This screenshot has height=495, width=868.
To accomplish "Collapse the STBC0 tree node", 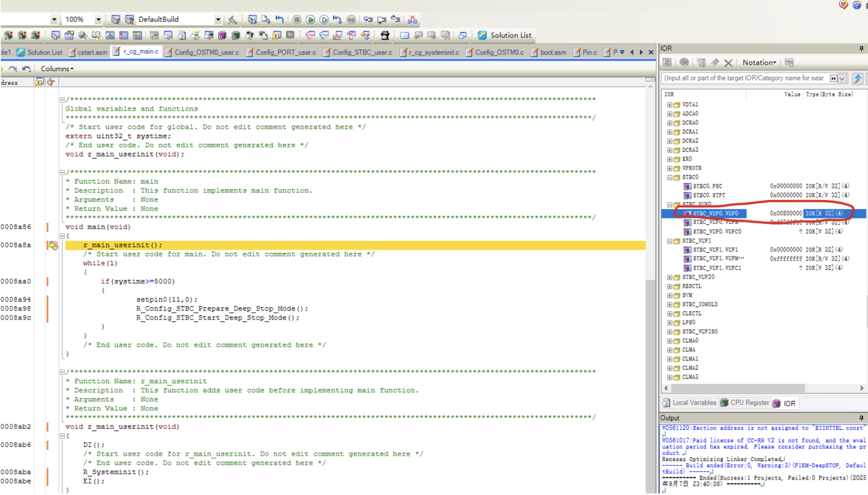I will (x=669, y=178).
